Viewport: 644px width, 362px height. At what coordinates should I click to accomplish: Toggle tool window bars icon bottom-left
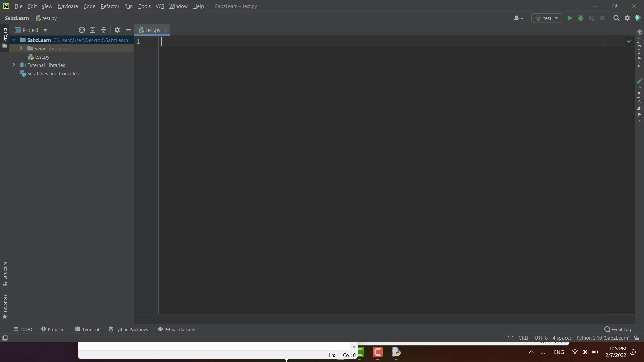(5, 338)
